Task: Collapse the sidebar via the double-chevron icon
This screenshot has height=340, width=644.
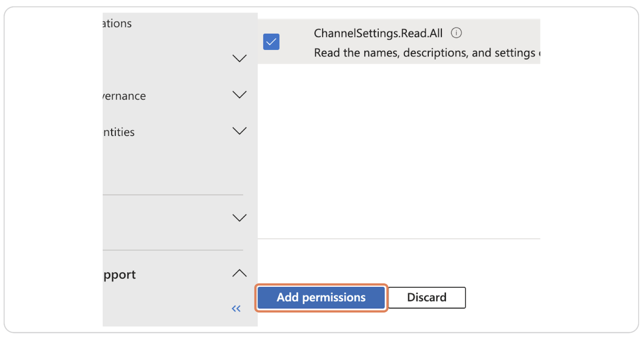Action: click(236, 309)
